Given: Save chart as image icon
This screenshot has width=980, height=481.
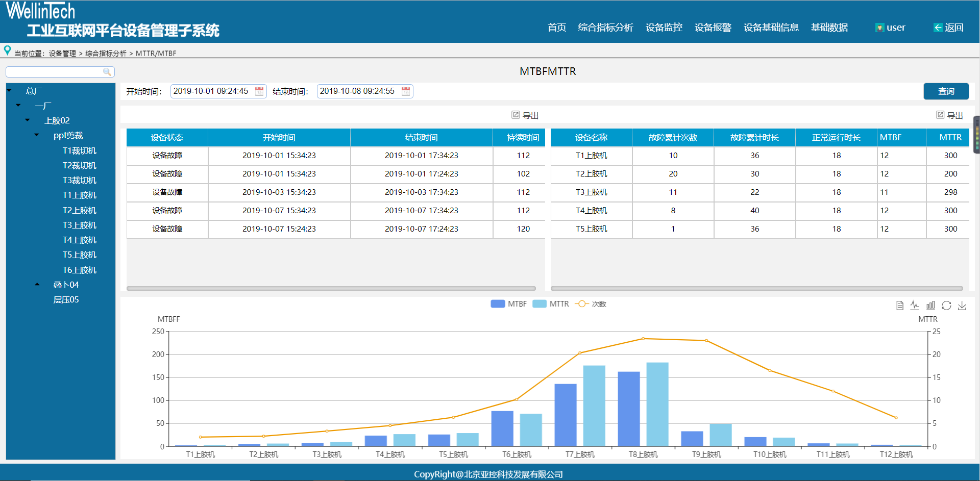Looking at the screenshot, I should click(962, 306).
